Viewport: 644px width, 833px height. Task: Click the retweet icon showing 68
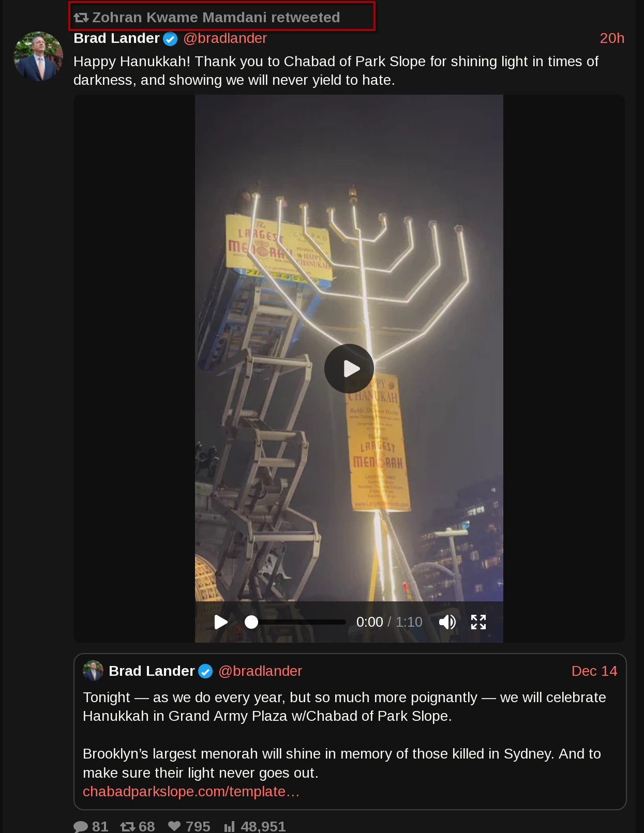click(127, 826)
